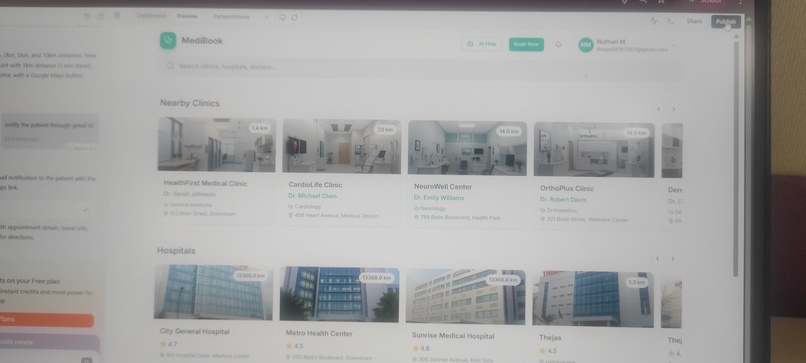806x363 pixels.
Task: Open City General Hospital photo
Action: (x=213, y=292)
